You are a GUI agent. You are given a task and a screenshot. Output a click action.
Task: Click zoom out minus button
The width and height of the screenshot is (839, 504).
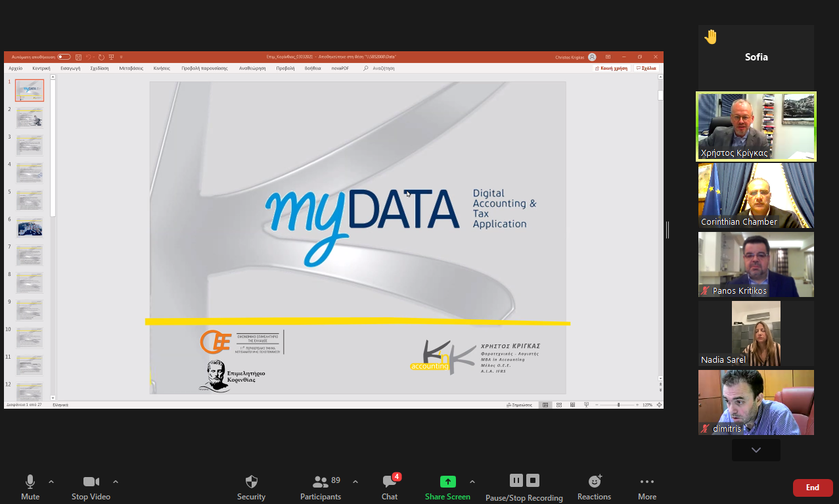click(x=597, y=405)
